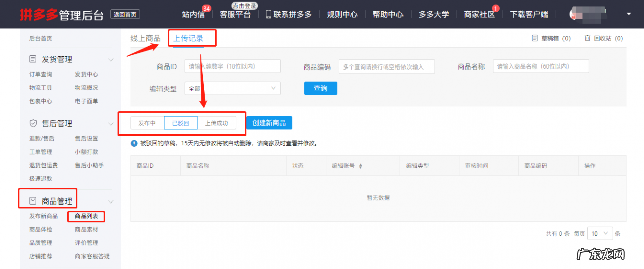Open 店铺推荐 in sidebar
644x269 pixels.
41,256
